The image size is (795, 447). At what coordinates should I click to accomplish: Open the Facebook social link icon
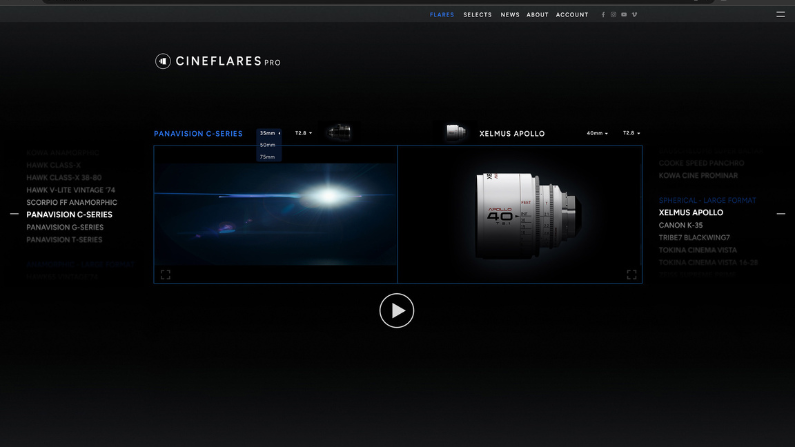click(603, 15)
